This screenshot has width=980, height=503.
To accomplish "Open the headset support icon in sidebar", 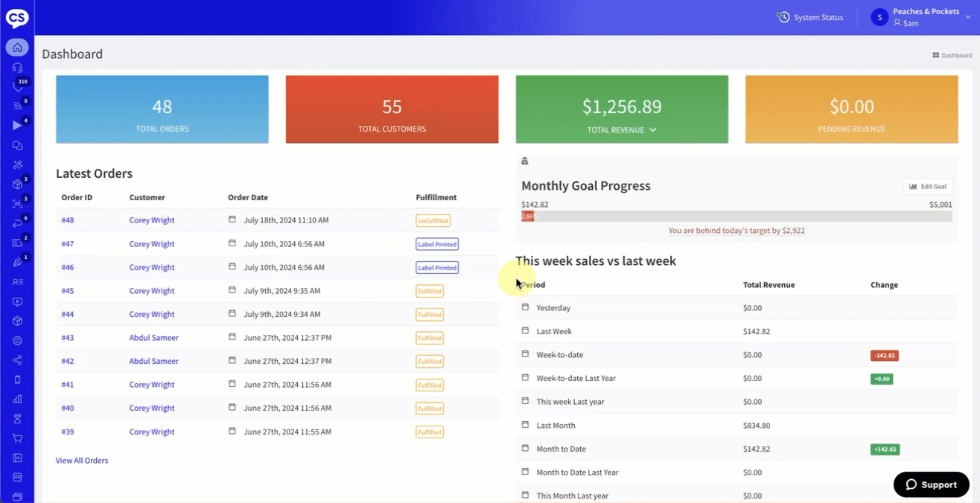I will pyautogui.click(x=17, y=68).
